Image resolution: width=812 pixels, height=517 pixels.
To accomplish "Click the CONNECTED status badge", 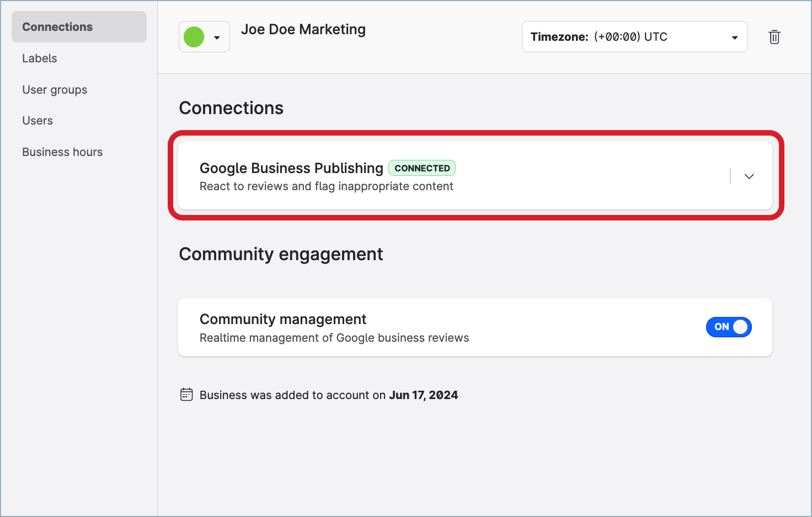I will [x=422, y=168].
